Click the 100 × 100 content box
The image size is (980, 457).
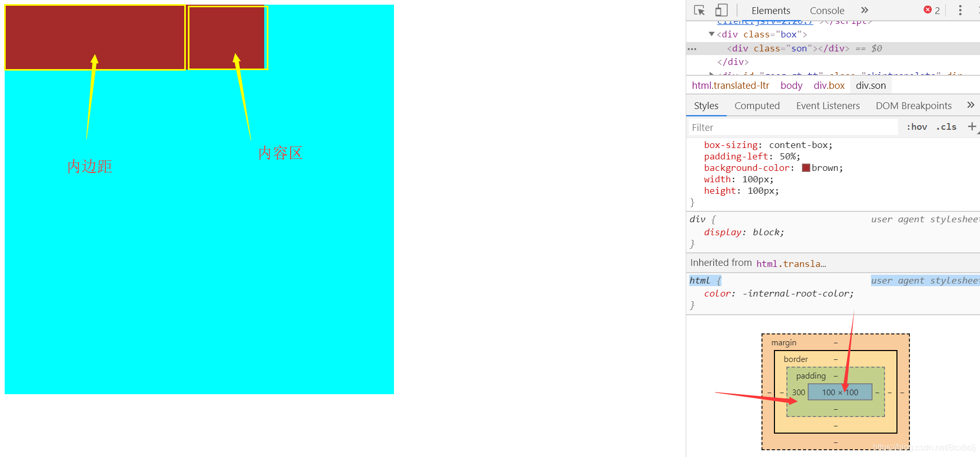(840, 392)
